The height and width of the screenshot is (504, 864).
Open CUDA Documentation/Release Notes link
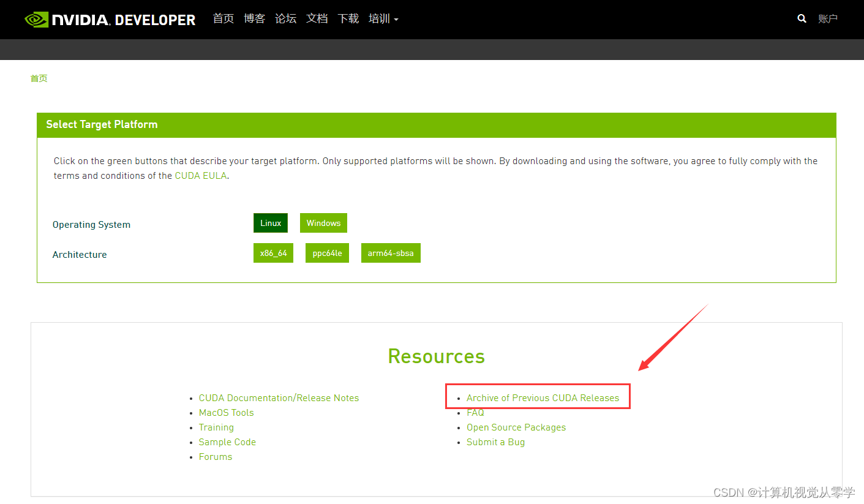tap(279, 398)
